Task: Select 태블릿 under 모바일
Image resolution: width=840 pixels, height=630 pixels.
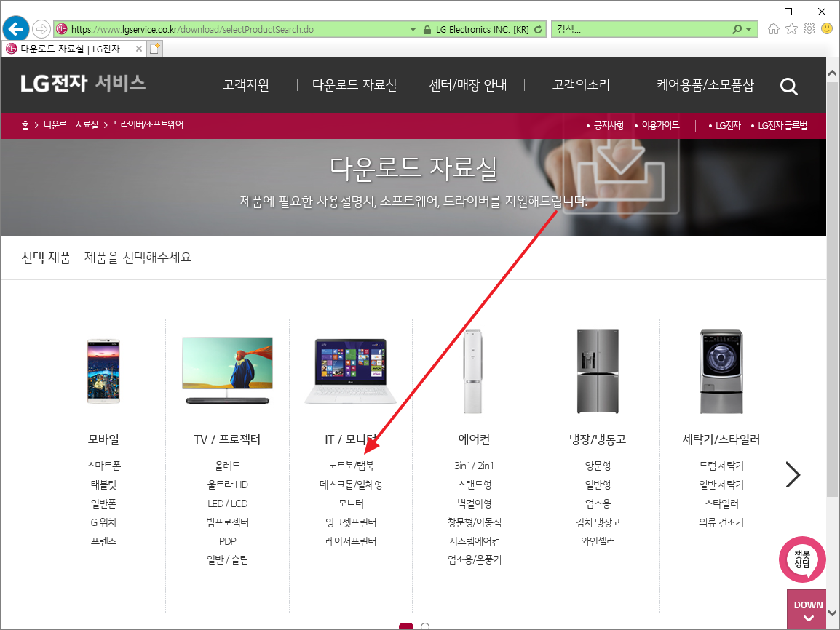Action: tap(103, 485)
